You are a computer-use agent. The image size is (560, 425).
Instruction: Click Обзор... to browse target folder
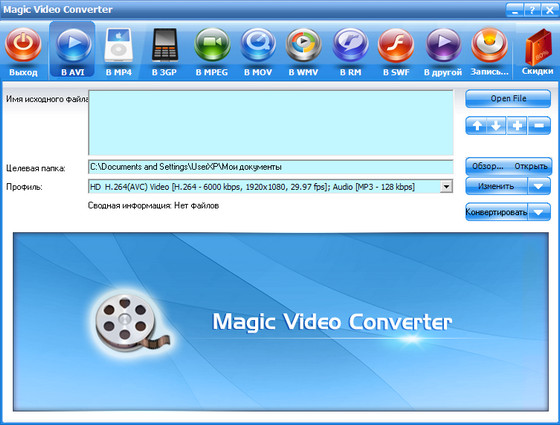click(x=488, y=166)
